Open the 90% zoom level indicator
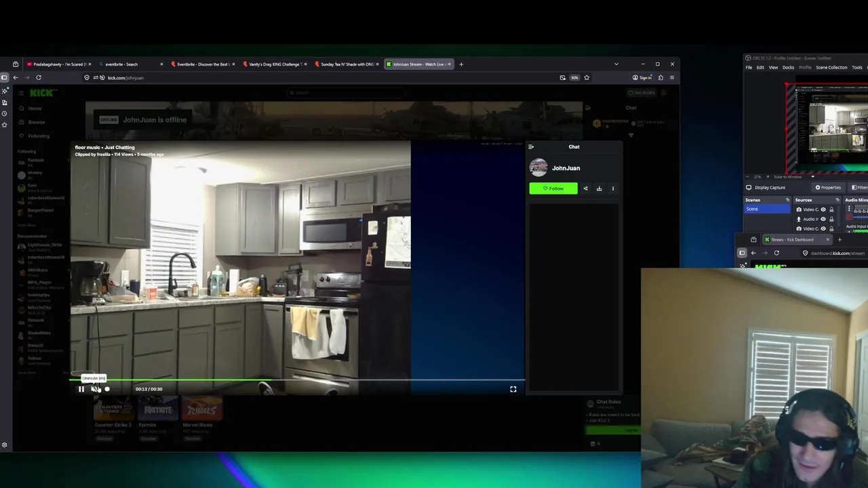This screenshot has height=488, width=868. coord(574,78)
